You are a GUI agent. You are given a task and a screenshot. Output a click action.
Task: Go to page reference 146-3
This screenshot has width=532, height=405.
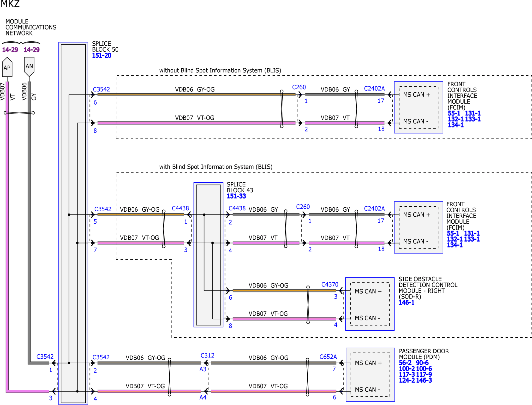point(424,380)
